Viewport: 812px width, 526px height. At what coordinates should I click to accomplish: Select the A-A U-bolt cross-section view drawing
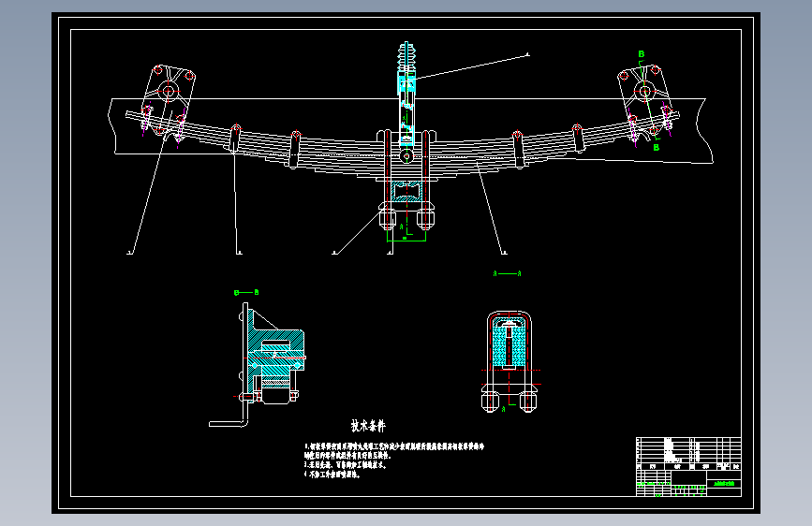point(509,361)
